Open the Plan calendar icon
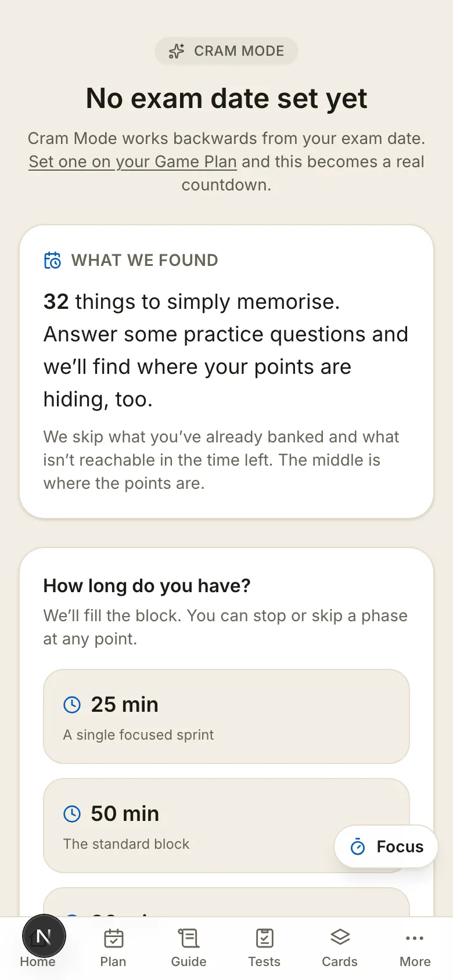 [x=113, y=938]
